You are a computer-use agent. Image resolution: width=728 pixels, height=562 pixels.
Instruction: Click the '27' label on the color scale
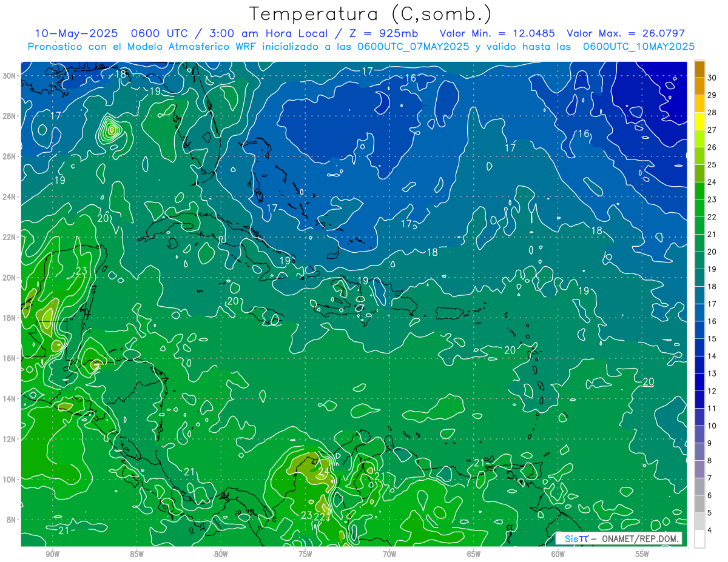[712, 130]
